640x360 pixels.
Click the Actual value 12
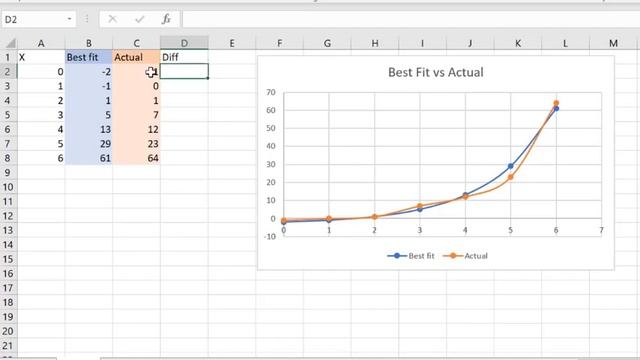click(136, 129)
